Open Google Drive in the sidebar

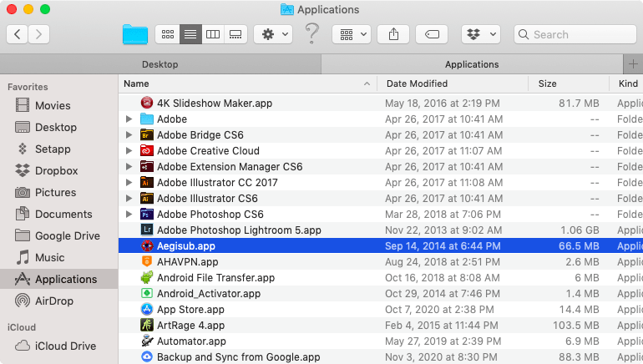tap(59, 235)
